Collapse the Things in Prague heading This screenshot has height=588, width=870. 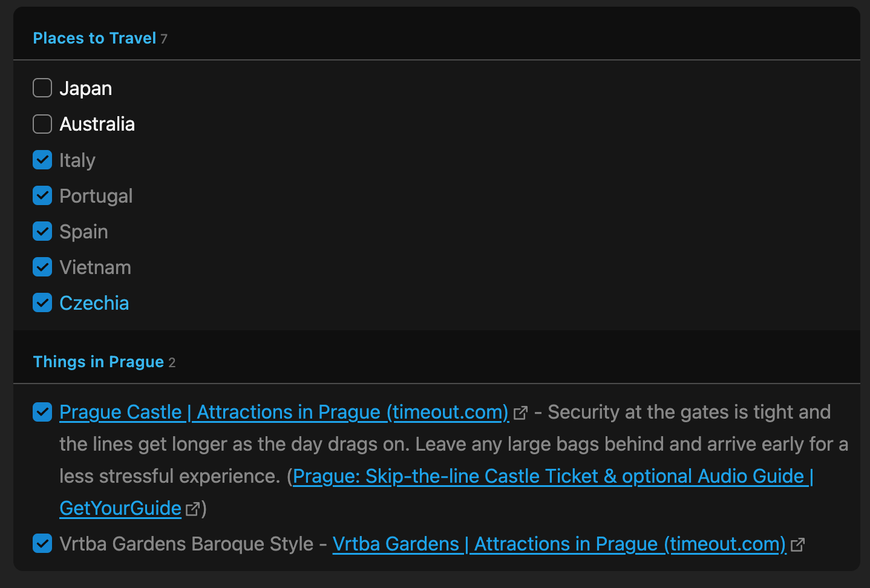click(x=99, y=362)
